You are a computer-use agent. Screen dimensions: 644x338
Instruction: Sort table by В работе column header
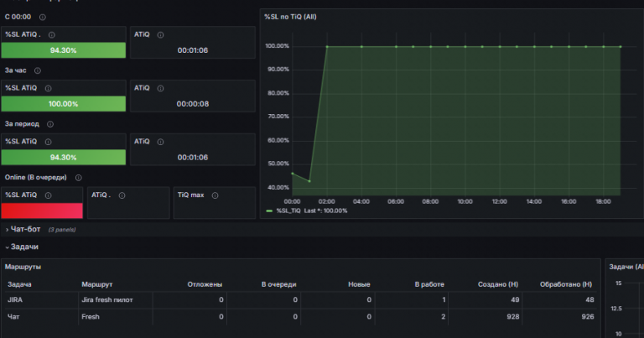(x=429, y=284)
